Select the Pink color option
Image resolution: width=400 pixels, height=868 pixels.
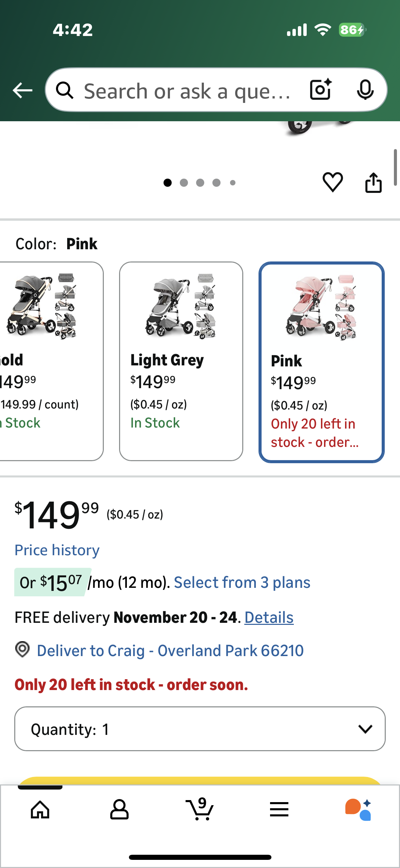tap(321, 362)
